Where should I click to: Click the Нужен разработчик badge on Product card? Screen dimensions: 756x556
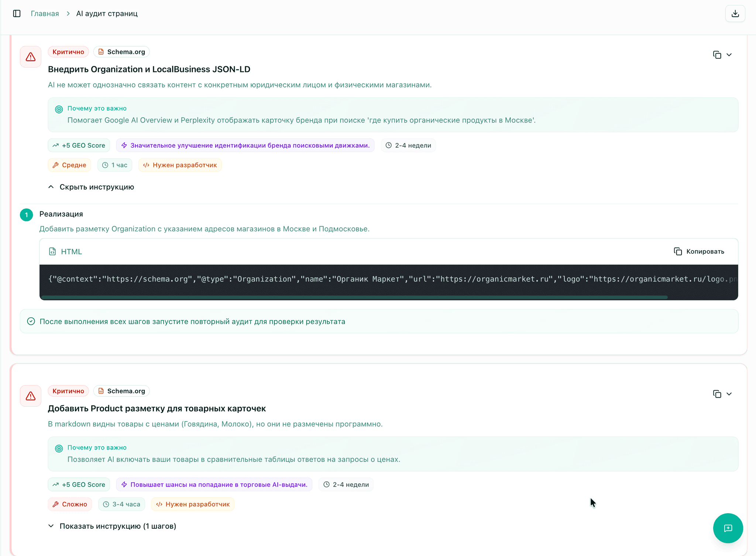(193, 504)
